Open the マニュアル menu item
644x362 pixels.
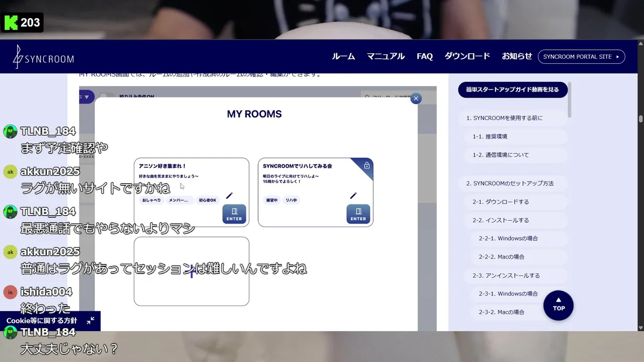[x=385, y=56]
